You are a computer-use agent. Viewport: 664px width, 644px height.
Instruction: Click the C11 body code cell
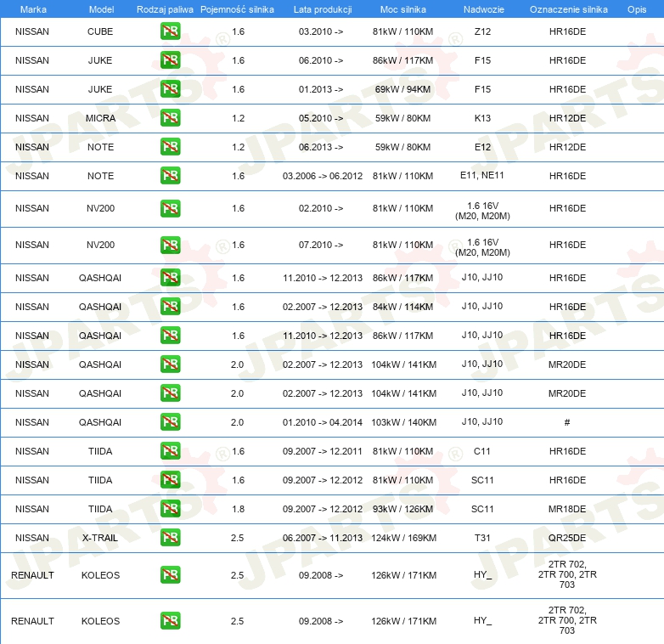482,451
